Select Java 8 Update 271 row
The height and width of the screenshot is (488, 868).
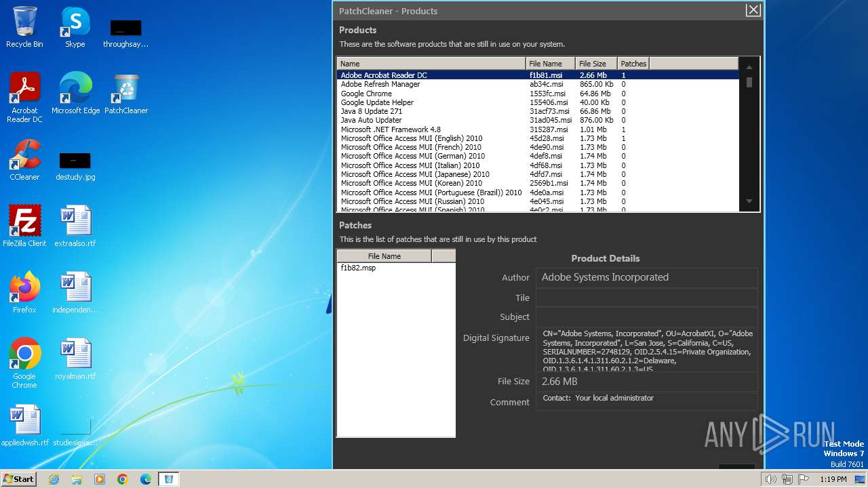click(538, 111)
